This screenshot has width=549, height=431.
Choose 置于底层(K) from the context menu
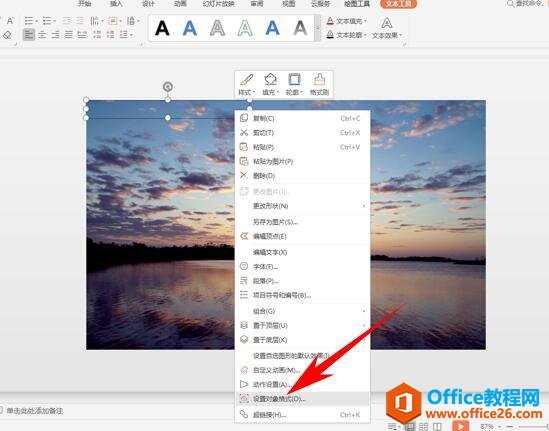303,340
